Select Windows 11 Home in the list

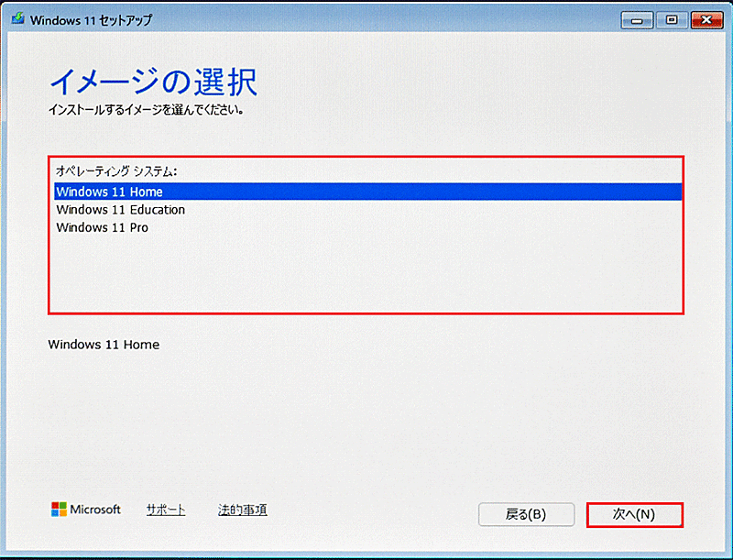point(368,192)
